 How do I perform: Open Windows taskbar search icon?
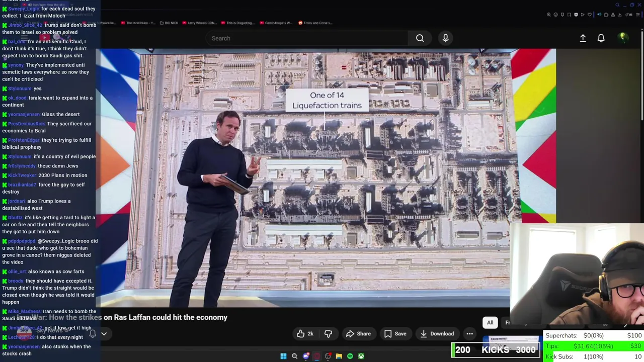pos(294,356)
